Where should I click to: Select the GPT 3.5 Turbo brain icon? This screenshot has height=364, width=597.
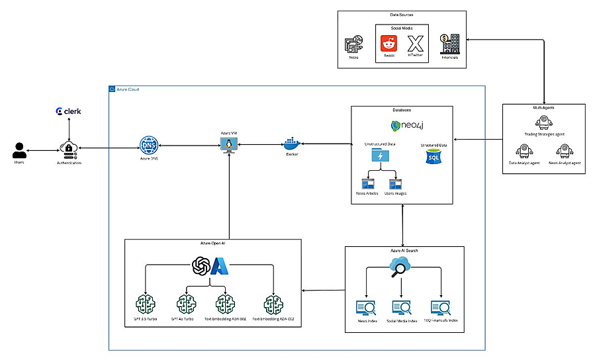click(x=146, y=304)
